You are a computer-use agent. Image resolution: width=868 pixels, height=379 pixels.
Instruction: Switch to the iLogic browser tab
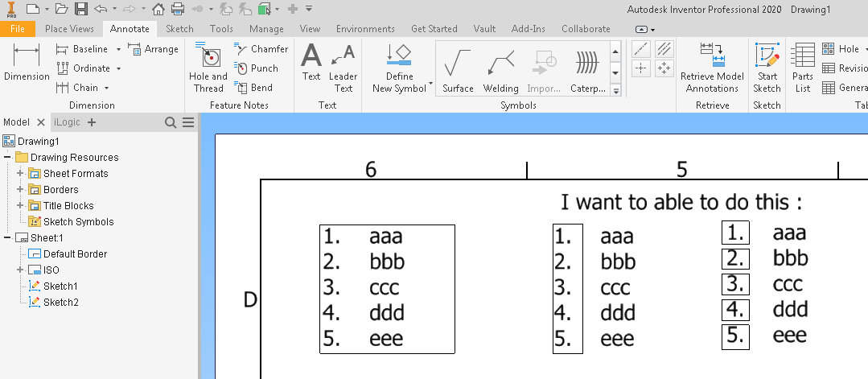tap(67, 122)
